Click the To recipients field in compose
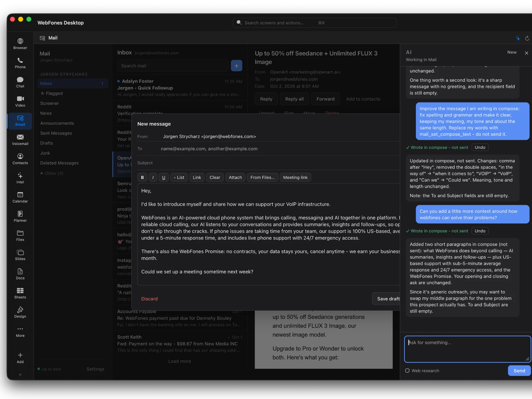The height and width of the screenshot is (399, 532). point(279,149)
